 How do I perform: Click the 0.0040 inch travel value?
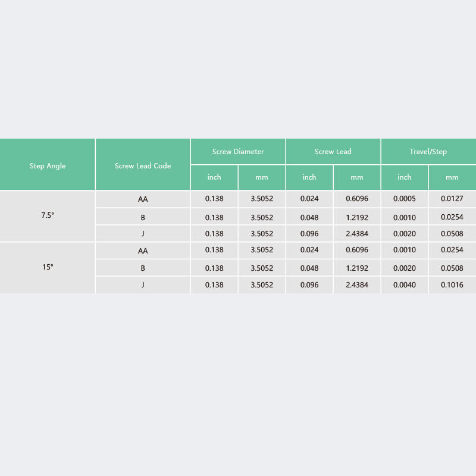point(405,285)
